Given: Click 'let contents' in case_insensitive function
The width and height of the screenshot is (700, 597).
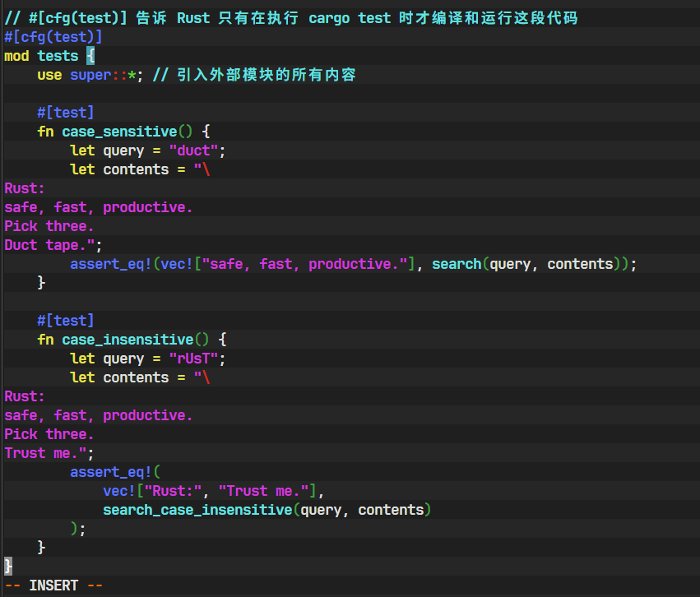Looking at the screenshot, I should 119,377.
